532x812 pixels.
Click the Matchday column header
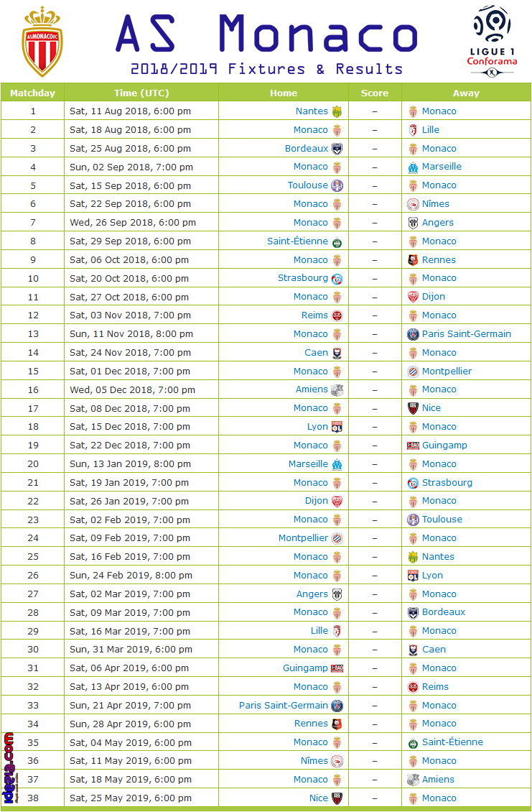click(x=32, y=93)
